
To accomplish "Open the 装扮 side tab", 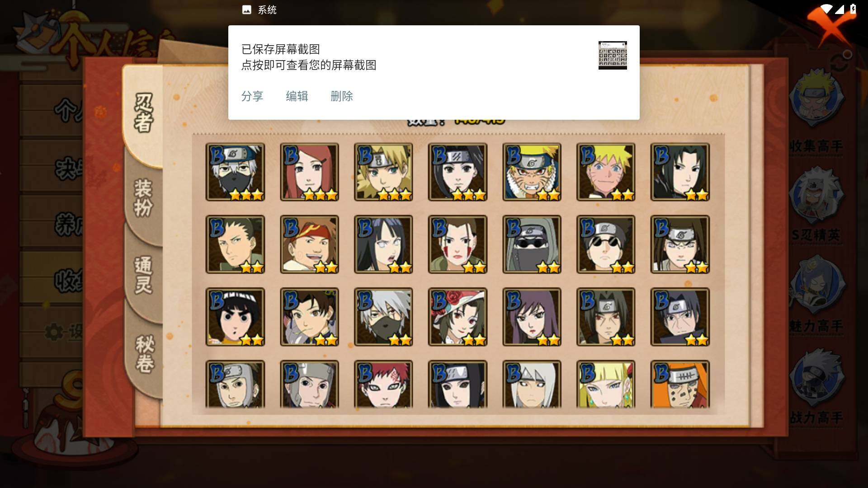I will click(144, 198).
